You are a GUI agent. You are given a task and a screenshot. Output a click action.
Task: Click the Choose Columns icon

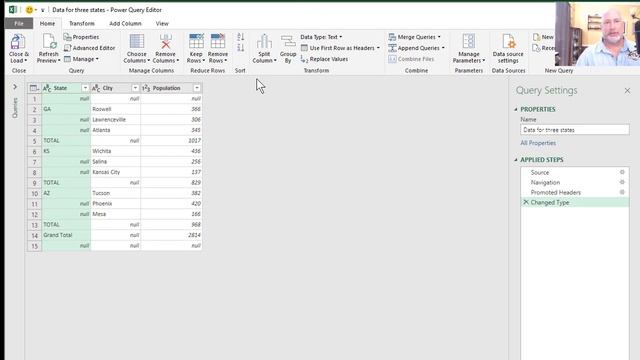coord(136,42)
